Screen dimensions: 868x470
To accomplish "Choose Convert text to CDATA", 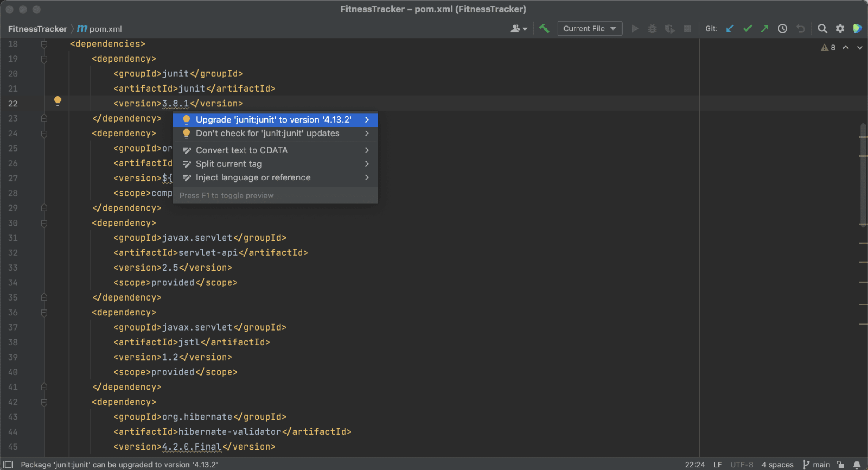I will 275,150.
